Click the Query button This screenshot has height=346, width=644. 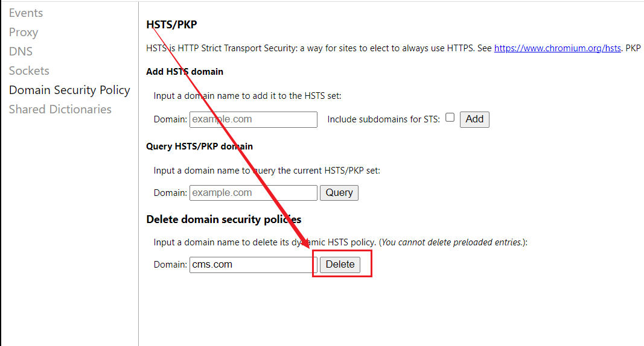[x=339, y=193]
